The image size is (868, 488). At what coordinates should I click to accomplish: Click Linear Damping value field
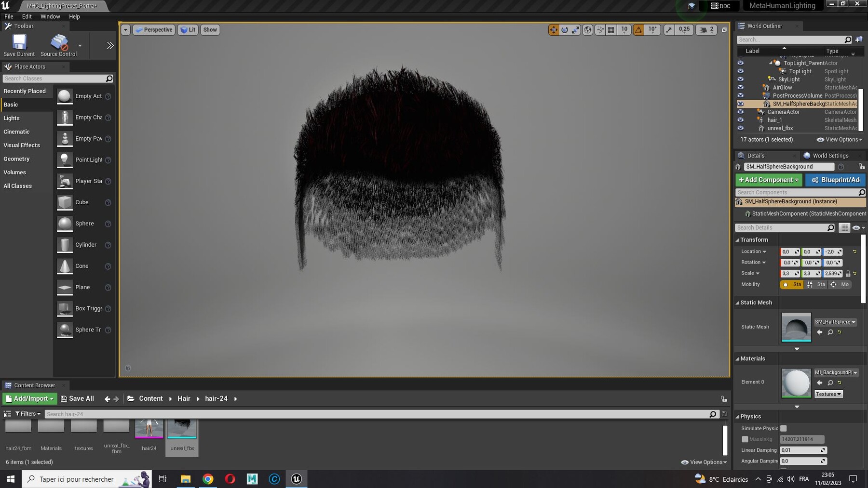click(x=803, y=450)
